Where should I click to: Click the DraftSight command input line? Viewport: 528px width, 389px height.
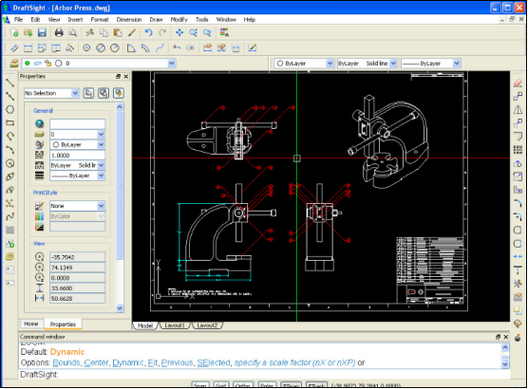(264, 374)
